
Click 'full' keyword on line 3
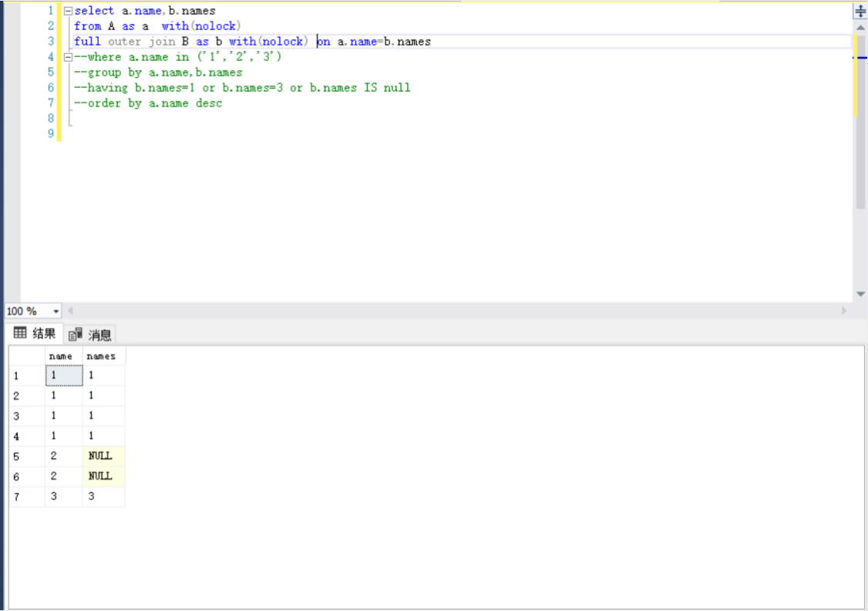[x=87, y=42]
